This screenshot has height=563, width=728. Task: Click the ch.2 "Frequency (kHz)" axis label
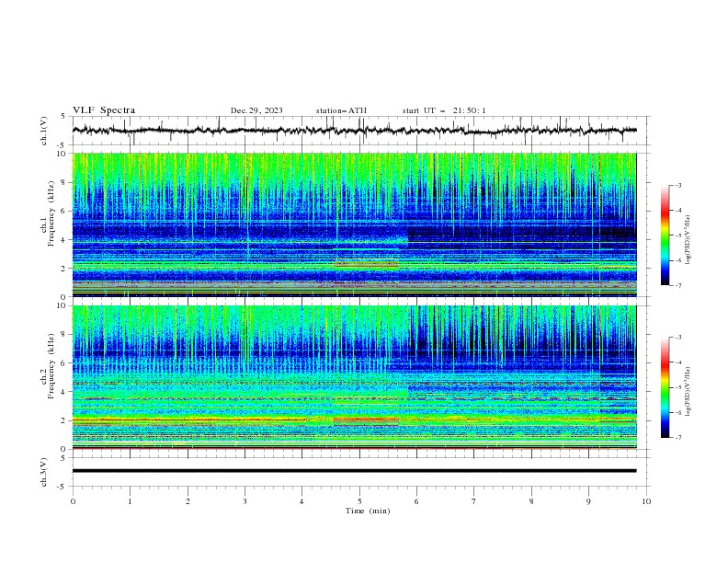(51, 366)
